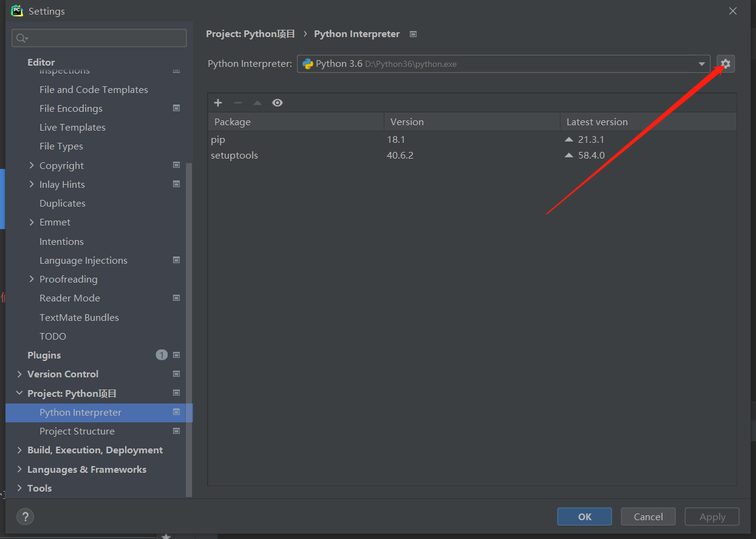Click the Plugins update count badge
This screenshot has height=539, width=756.
tap(162, 355)
